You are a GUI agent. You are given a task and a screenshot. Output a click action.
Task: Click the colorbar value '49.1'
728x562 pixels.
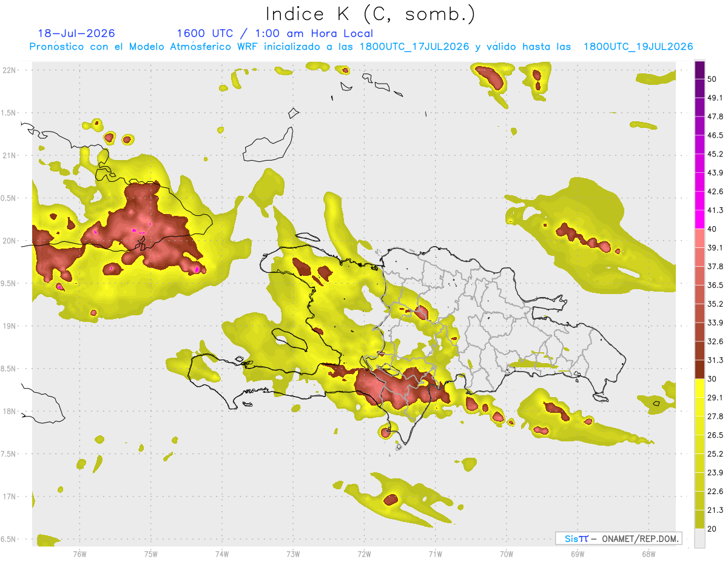[x=716, y=98]
